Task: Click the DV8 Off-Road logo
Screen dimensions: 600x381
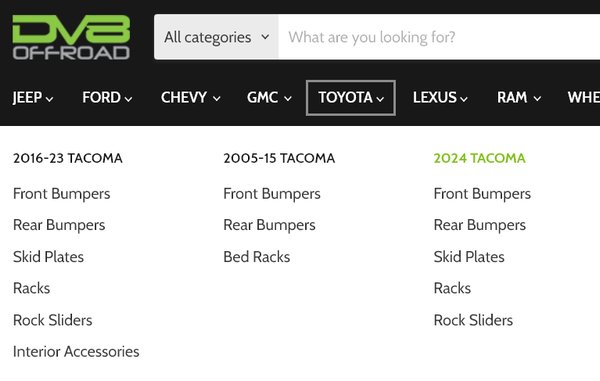Action: pyautogui.click(x=71, y=37)
